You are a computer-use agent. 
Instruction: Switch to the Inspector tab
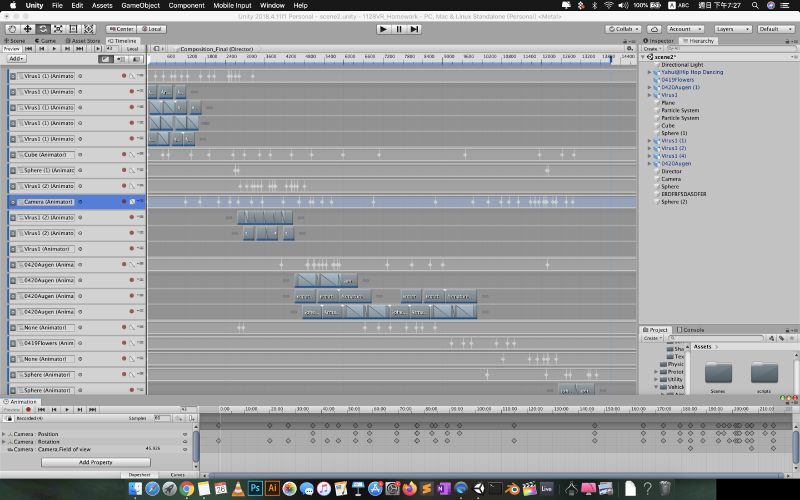point(662,41)
